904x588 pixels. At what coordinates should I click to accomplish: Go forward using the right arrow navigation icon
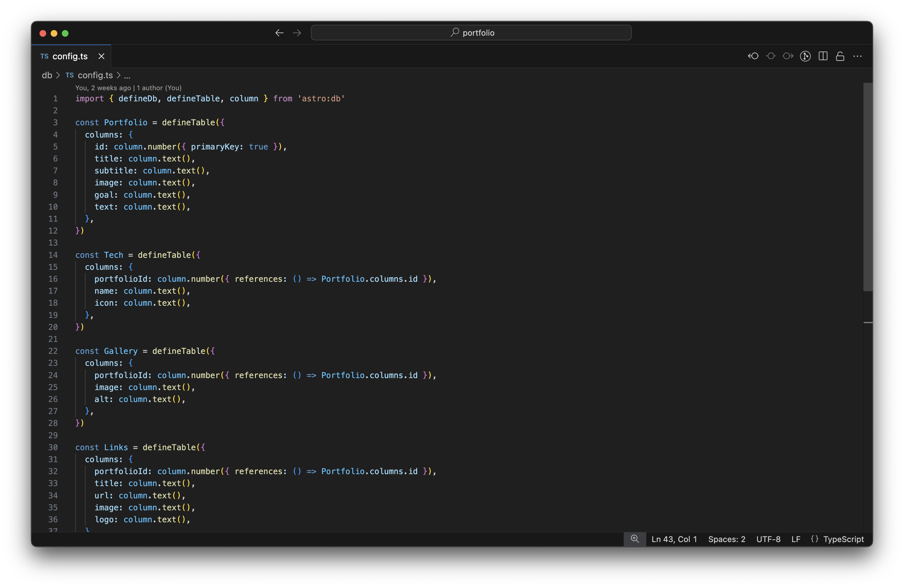pyautogui.click(x=297, y=33)
